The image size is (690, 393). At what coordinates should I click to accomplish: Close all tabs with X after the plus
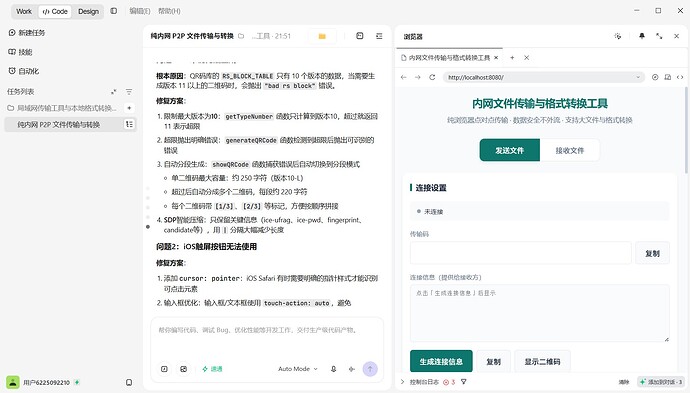click(526, 58)
